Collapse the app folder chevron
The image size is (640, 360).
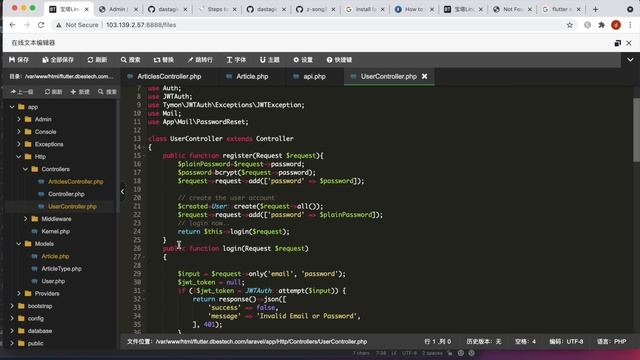pyautogui.click(x=12, y=107)
